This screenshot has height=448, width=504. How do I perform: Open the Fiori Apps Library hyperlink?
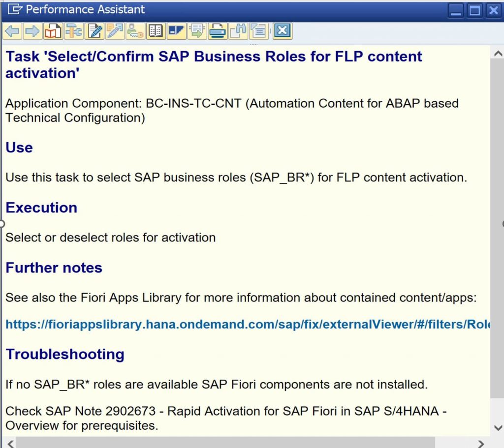tap(248, 325)
